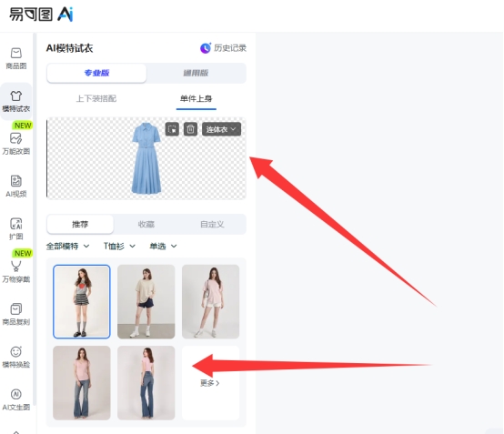This screenshot has height=434, width=504.
Task: Select the 扩图 expand-image icon
Action: 16,224
